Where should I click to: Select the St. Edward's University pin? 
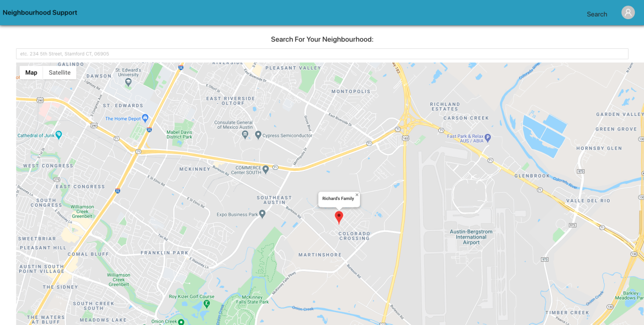128,82
